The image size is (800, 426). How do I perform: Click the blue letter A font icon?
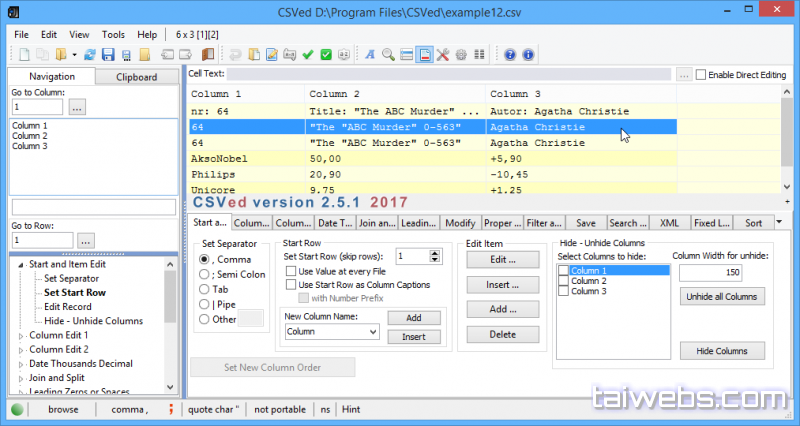(370, 55)
